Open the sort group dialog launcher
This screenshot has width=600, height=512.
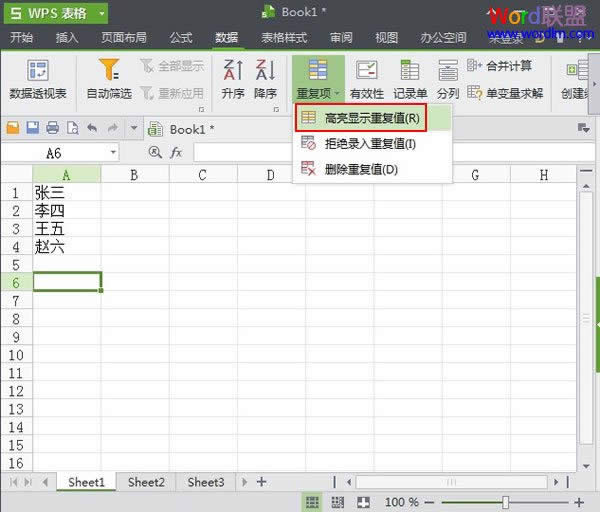276,109
